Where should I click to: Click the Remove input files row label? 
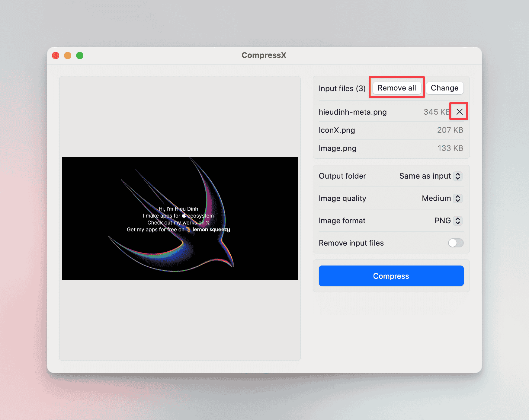tap(351, 243)
